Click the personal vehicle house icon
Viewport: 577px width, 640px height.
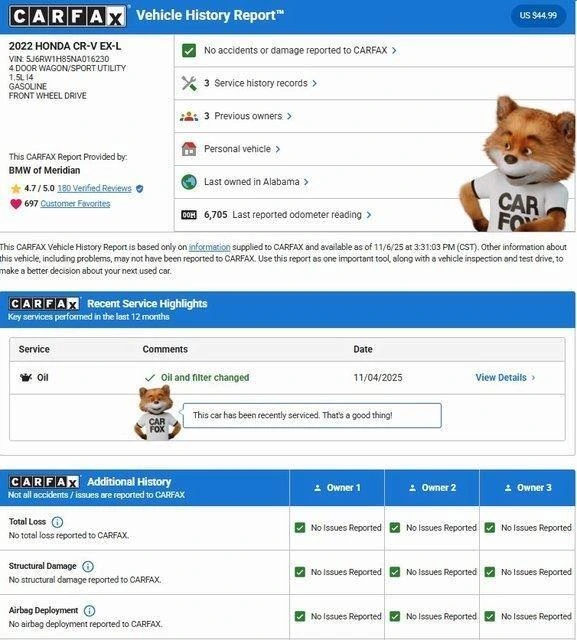point(189,149)
